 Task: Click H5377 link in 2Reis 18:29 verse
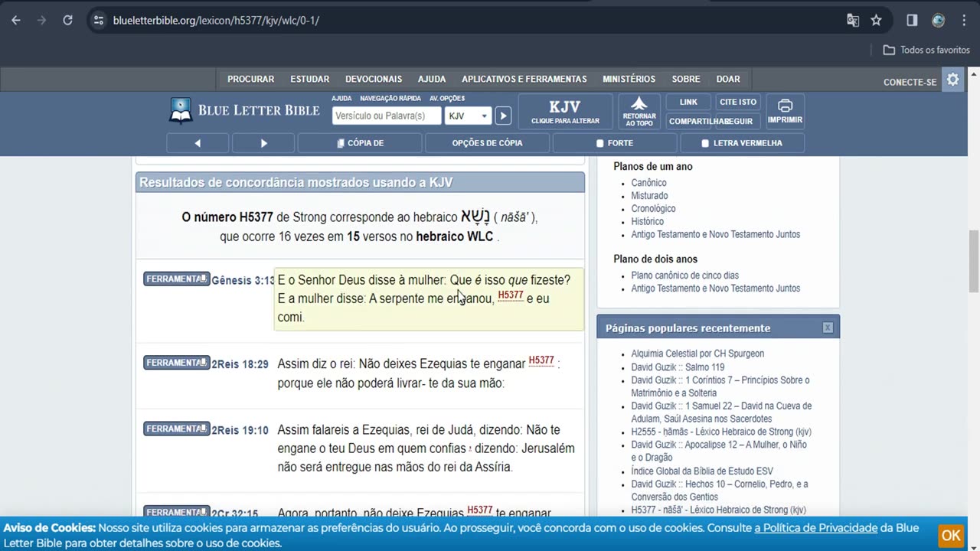(541, 360)
